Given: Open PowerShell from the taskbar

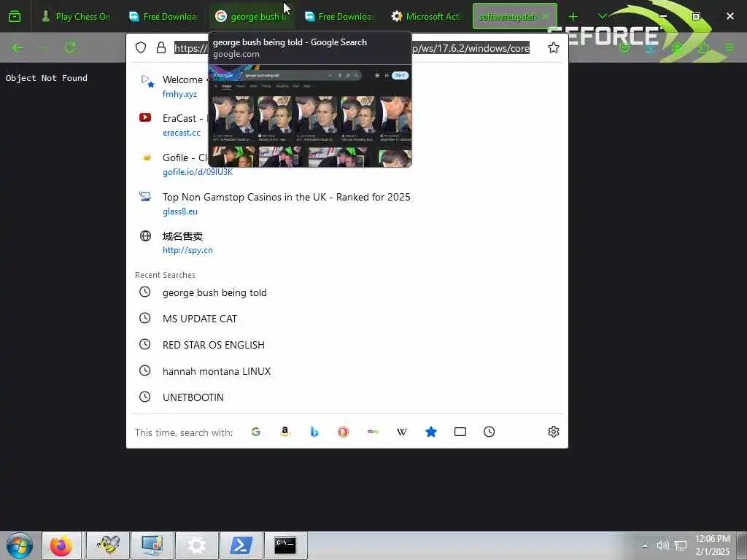Looking at the screenshot, I should coord(241,545).
